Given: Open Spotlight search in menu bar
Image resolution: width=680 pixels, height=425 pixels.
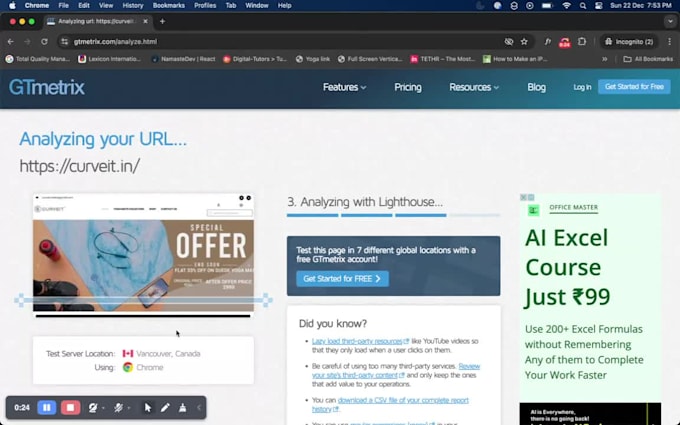Looking at the screenshot, I should click(583, 6).
